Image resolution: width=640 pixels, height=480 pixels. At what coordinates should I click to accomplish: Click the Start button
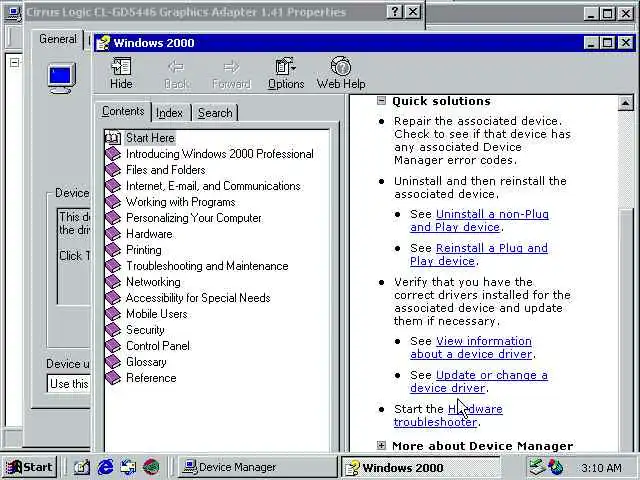(x=29, y=467)
